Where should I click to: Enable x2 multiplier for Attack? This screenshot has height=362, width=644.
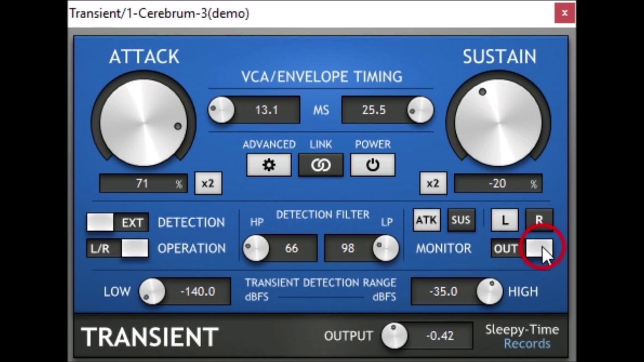click(208, 184)
